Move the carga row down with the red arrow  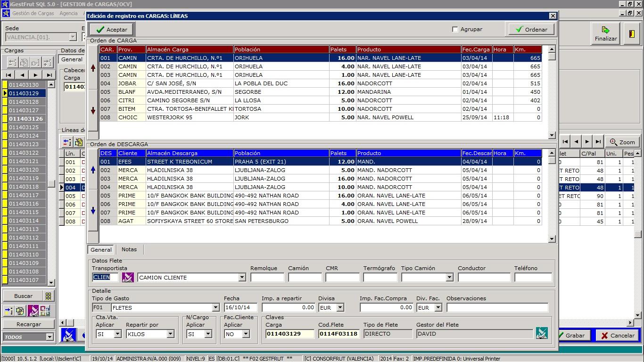(93, 110)
